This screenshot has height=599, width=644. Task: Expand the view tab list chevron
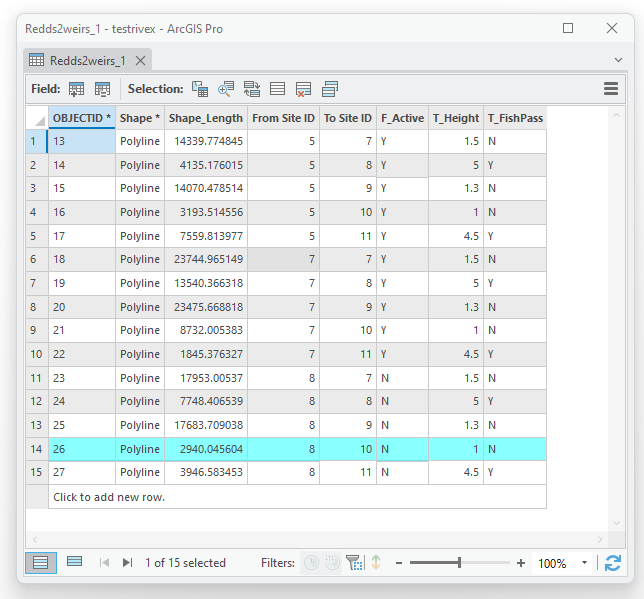pyautogui.click(x=618, y=60)
